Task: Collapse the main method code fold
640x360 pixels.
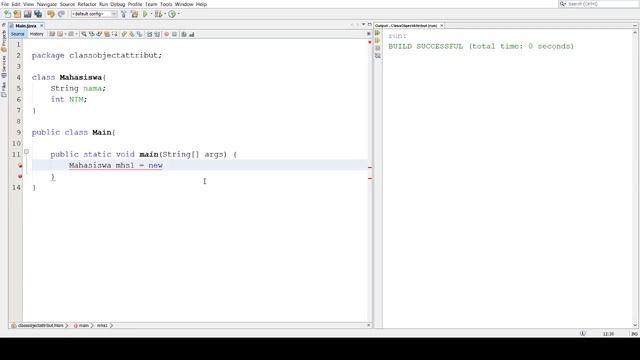Action: 27,151
